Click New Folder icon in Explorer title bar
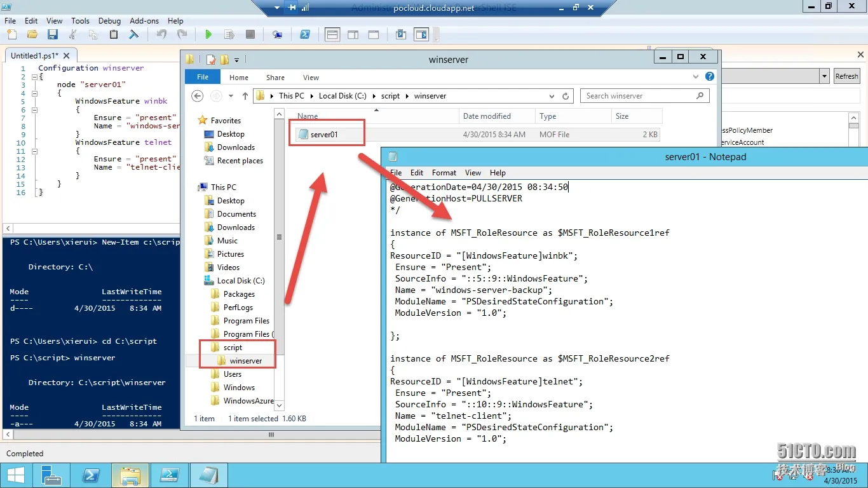The height and width of the screenshot is (488, 868). click(x=224, y=60)
